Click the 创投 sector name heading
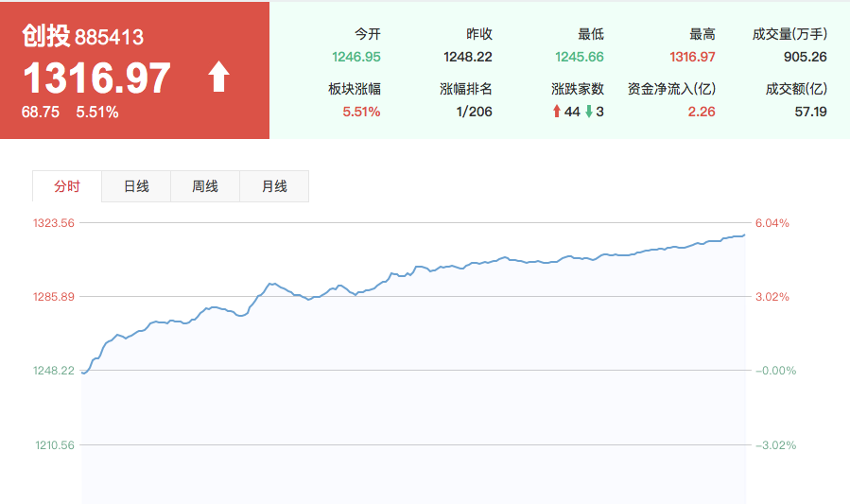850x504 pixels. tap(46, 36)
